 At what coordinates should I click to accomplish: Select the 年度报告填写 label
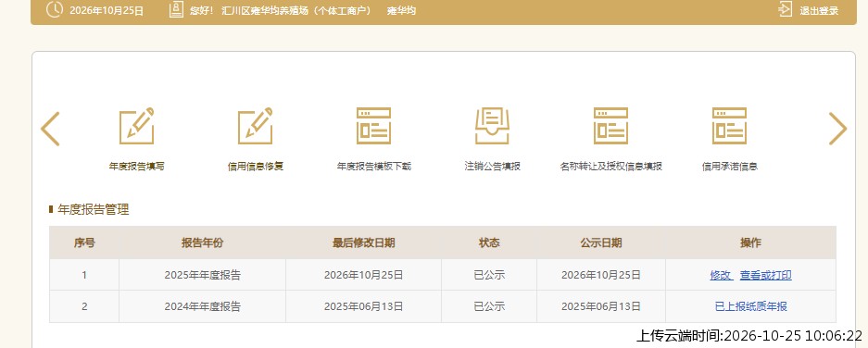click(x=137, y=167)
